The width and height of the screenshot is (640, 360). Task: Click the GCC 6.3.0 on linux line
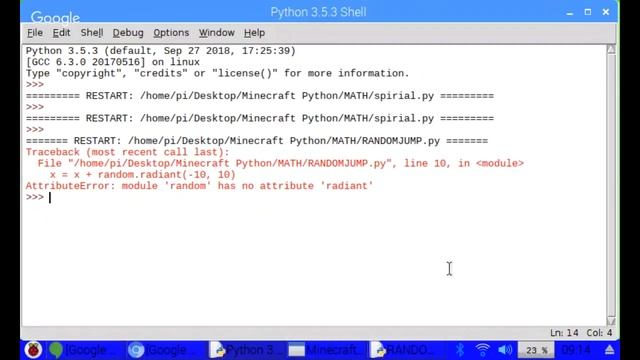(113, 62)
